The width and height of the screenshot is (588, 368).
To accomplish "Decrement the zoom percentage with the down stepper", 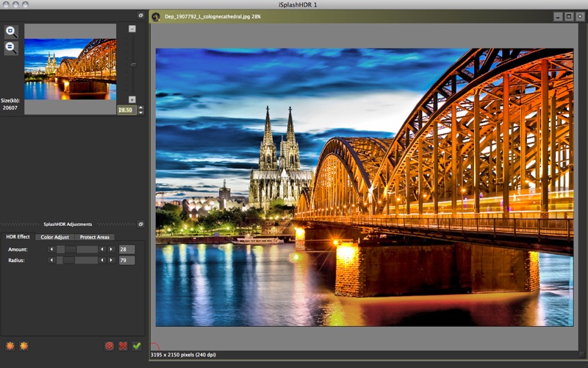I will click(x=140, y=113).
